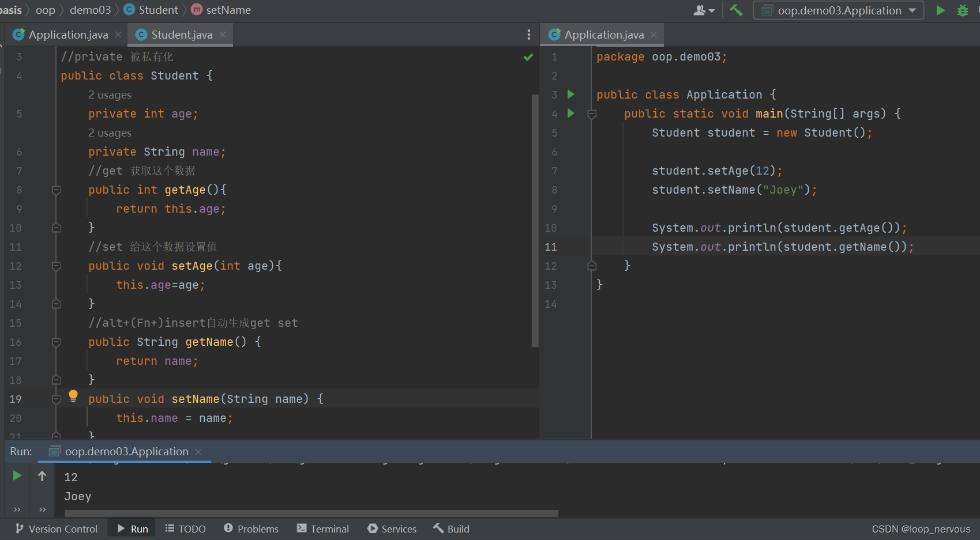Click the oop breadcrumb
Image resolution: width=980 pixels, height=540 pixels.
(45, 10)
